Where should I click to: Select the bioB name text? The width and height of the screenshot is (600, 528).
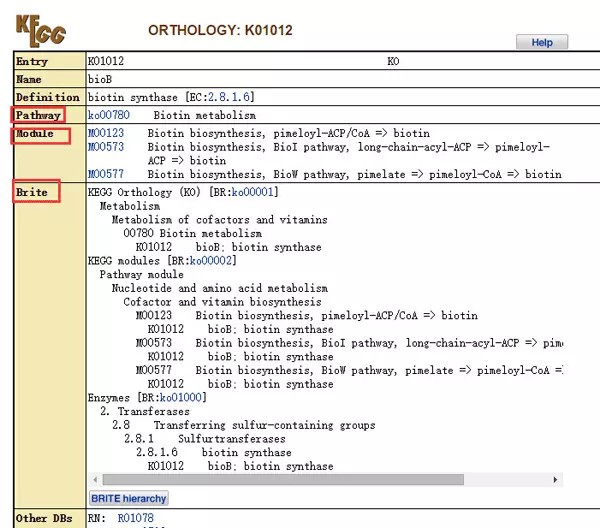[100, 79]
